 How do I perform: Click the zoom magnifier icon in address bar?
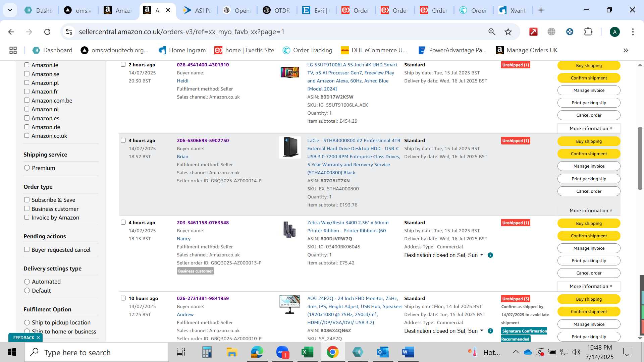[492, 32]
